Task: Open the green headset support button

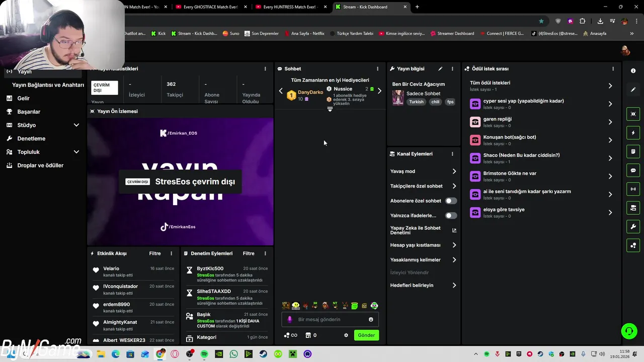Action: (x=629, y=331)
